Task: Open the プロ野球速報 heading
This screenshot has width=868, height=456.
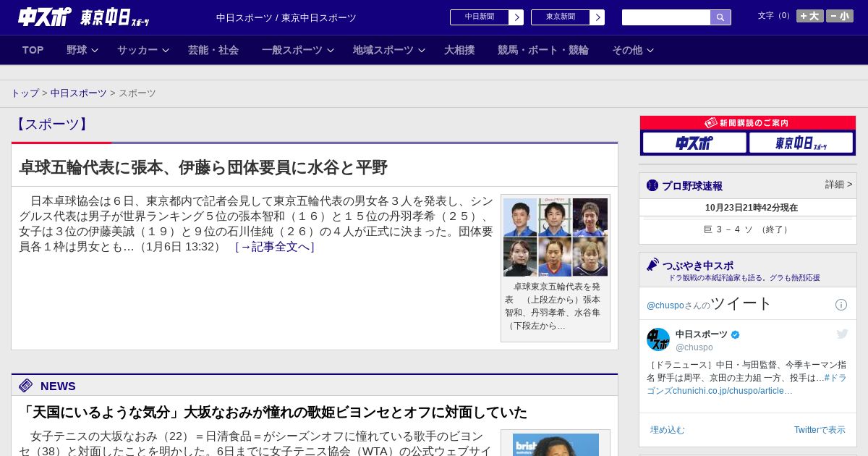Action: (x=692, y=186)
